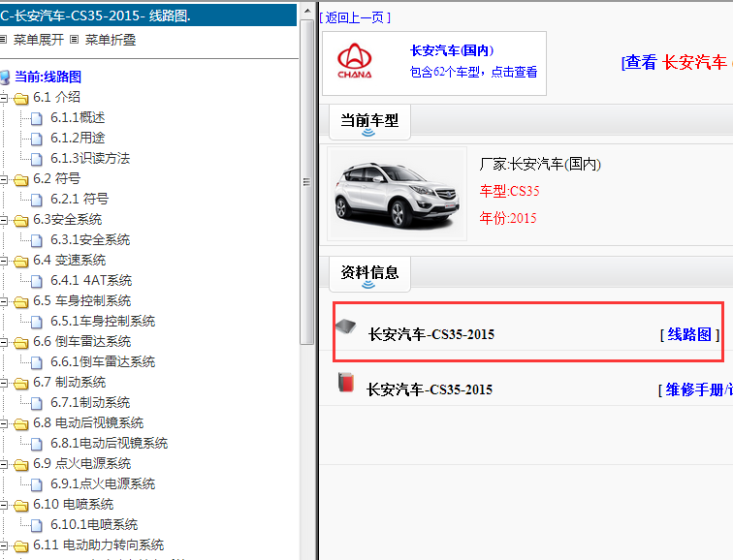Click the Chana brand logo
The height and width of the screenshot is (560, 733).
pyautogui.click(x=354, y=61)
